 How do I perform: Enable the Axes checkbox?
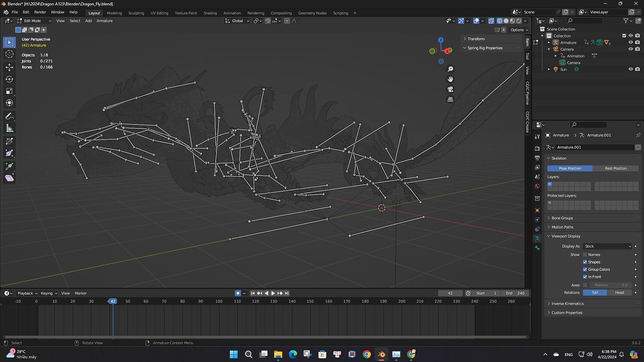click(585, 285)
